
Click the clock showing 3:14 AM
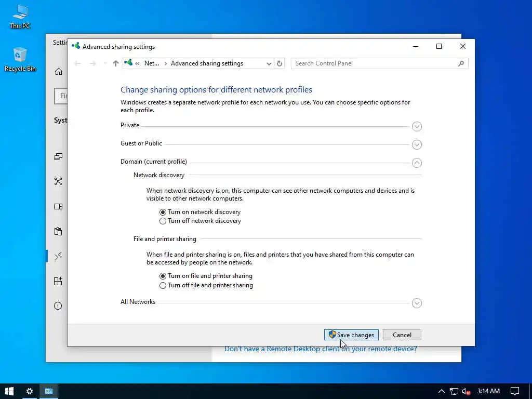click(x=488, y=391)
